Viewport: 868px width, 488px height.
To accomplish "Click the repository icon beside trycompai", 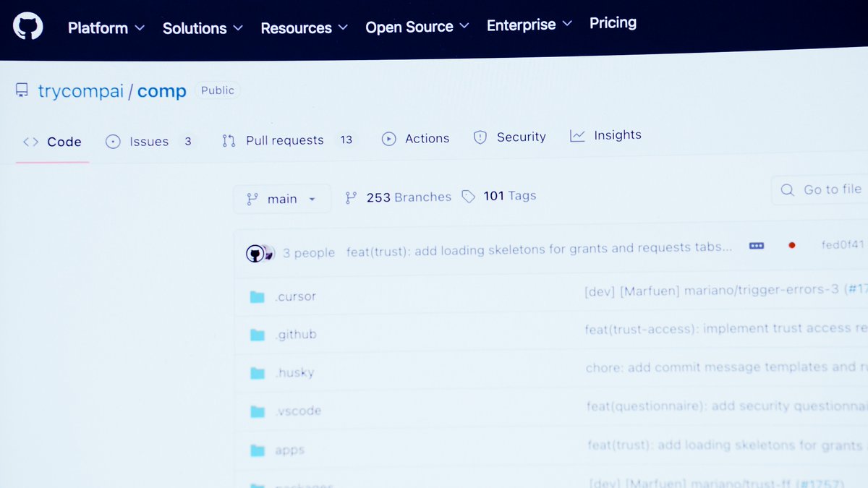I will tap(22, 91).
